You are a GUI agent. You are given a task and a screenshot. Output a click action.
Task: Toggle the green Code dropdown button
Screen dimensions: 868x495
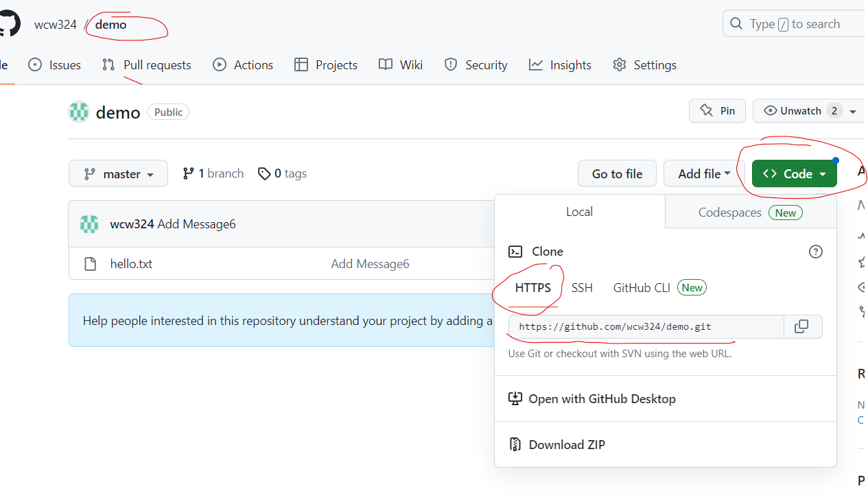pos(795,173)
